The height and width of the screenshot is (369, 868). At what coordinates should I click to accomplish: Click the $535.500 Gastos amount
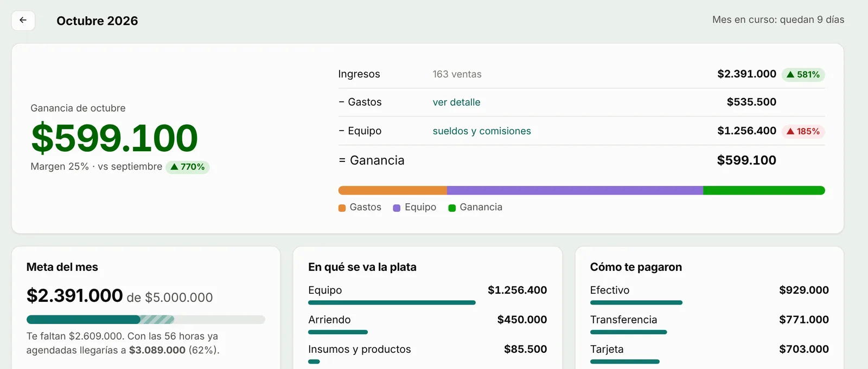tap(751, 102)
